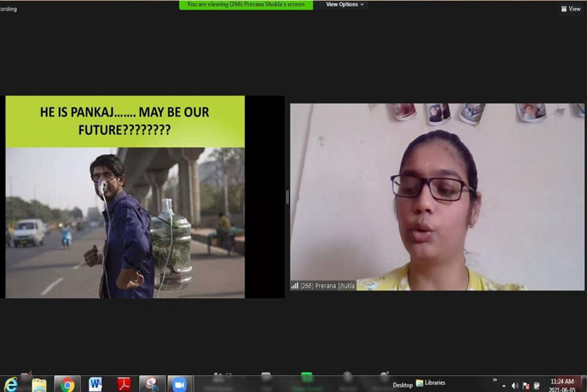This screenshot has height=392, width=587.
Task: Click the Zoom app icon in taskbar
Action: [x=180, y=384]
